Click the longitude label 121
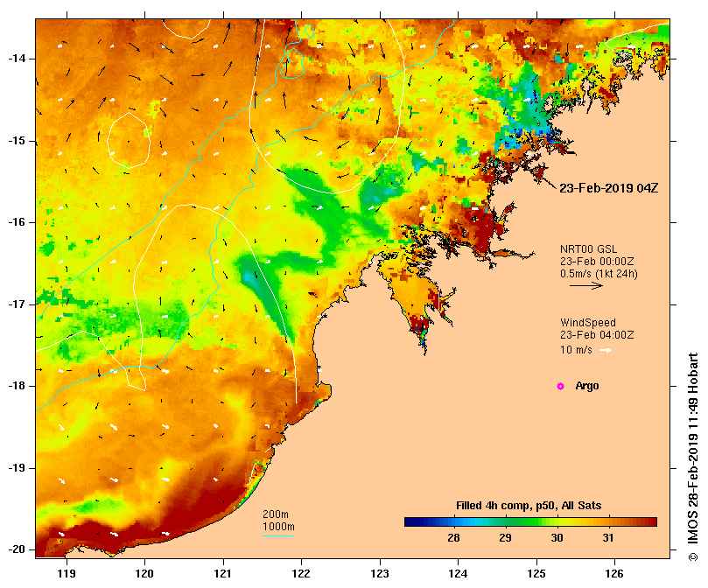This screenshot has width=708, height=588. 223,574
